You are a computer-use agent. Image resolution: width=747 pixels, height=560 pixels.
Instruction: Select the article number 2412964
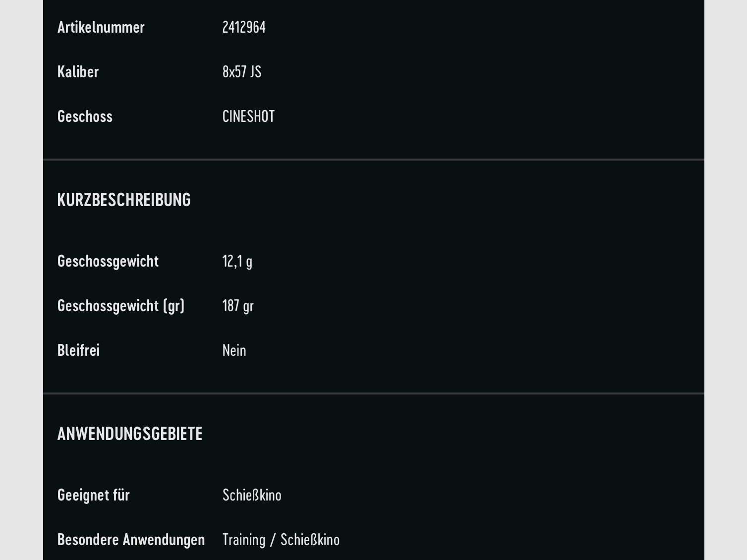tap(244, 27)
